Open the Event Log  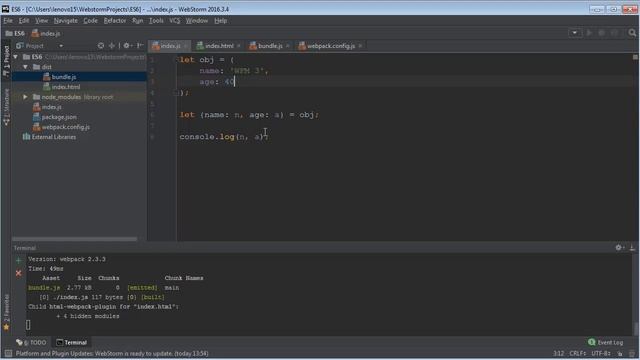606,342
